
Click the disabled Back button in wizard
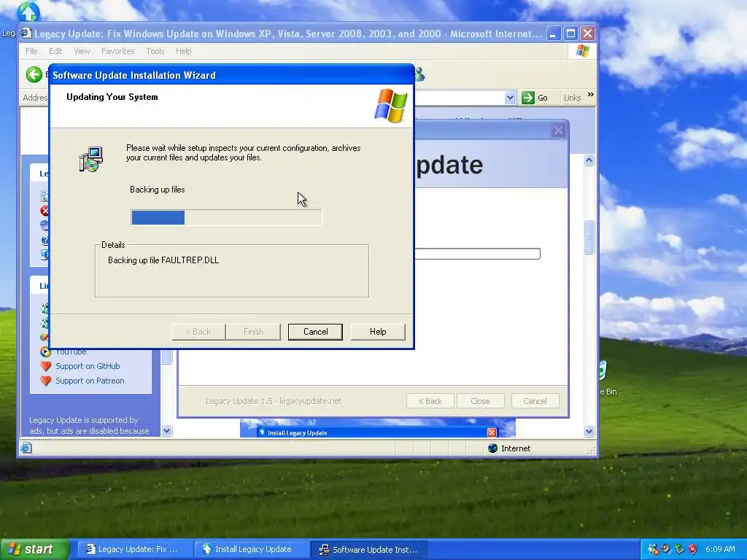[x=198, y=332]
